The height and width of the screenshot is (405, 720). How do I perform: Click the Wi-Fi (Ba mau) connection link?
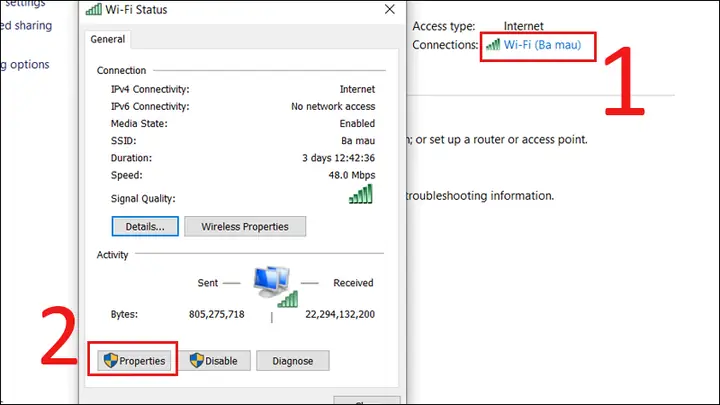(x=542, y=45)
